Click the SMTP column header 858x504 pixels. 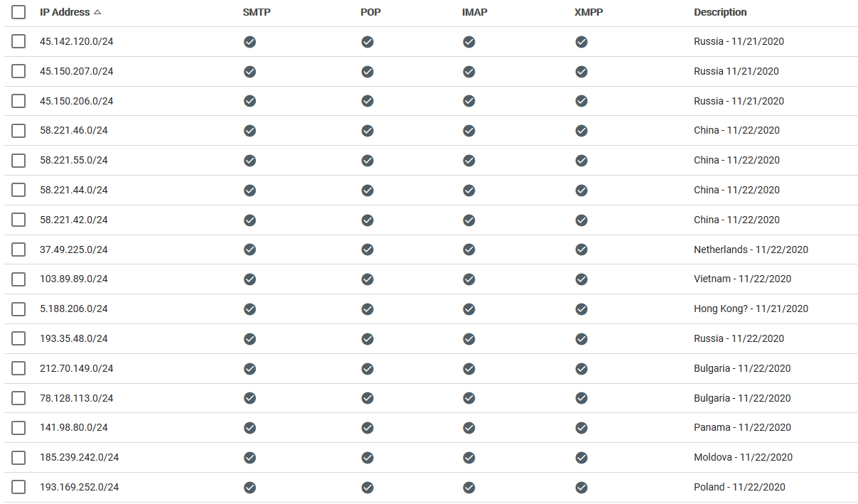[x=257, y=12]
